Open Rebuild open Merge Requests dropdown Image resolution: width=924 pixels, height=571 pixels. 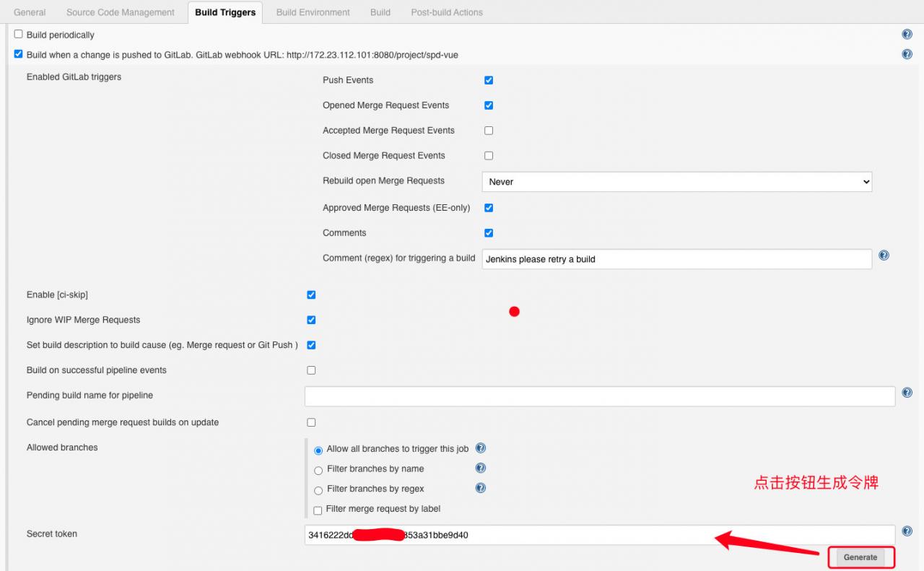pyautogui.click(x=676, y=182)
